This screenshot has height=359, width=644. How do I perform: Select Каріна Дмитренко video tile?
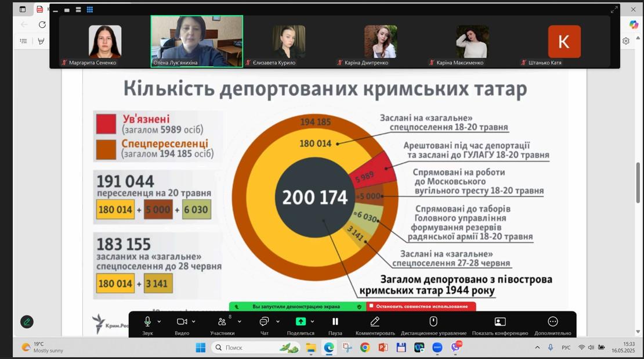click(x=381, y=41)
